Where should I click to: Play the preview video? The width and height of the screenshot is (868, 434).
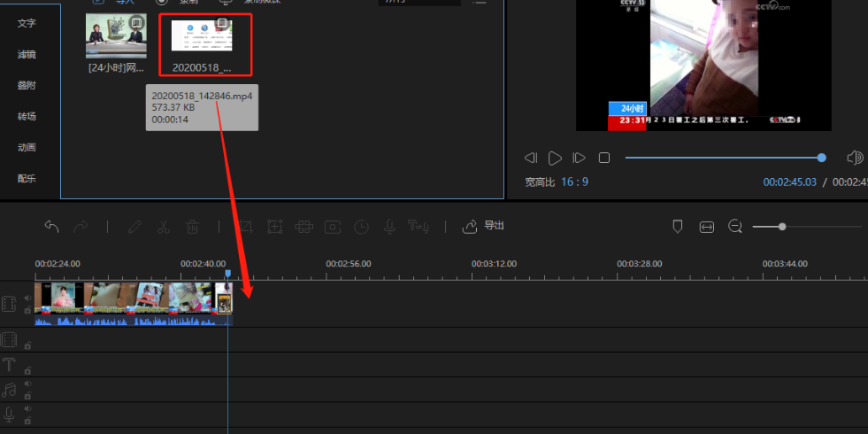[555, 158]
